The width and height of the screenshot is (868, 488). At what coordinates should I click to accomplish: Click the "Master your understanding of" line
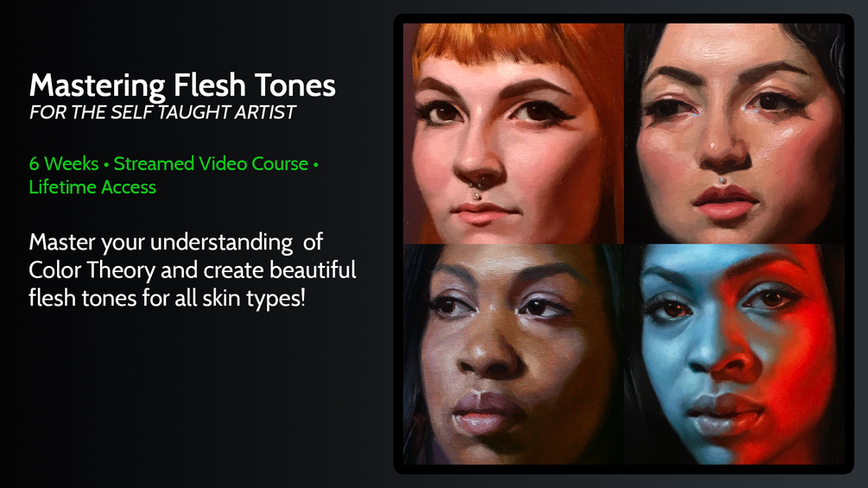[175, 243]
